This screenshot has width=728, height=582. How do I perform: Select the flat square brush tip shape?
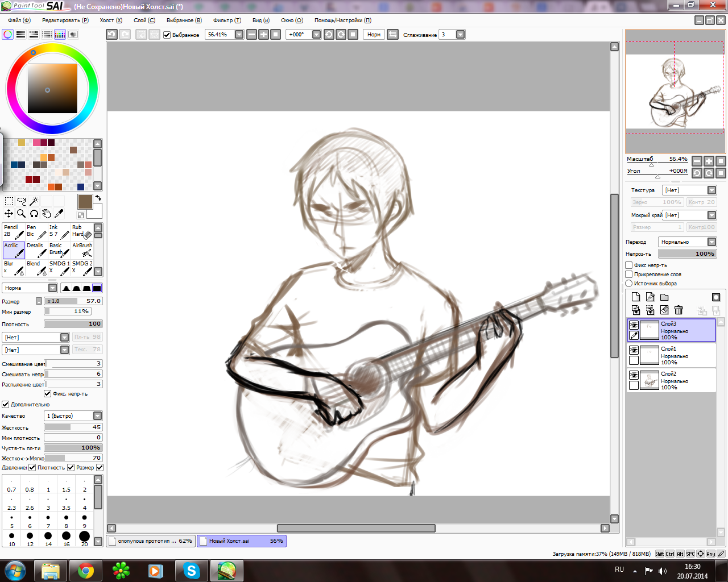click(97, 288)
